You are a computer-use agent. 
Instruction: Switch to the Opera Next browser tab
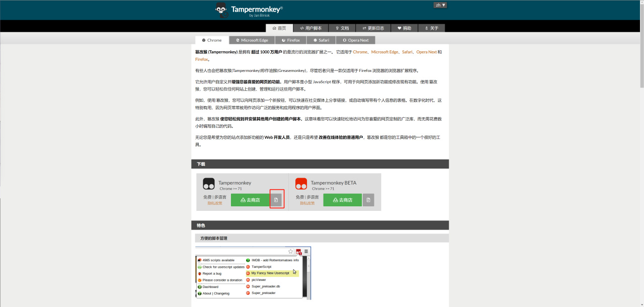356,40
